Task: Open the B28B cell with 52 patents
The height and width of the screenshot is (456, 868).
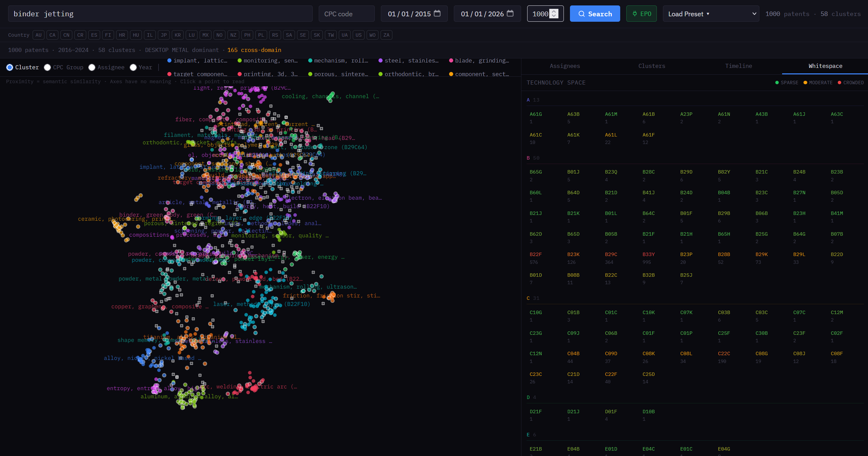Action: click(x=733, y=258)
